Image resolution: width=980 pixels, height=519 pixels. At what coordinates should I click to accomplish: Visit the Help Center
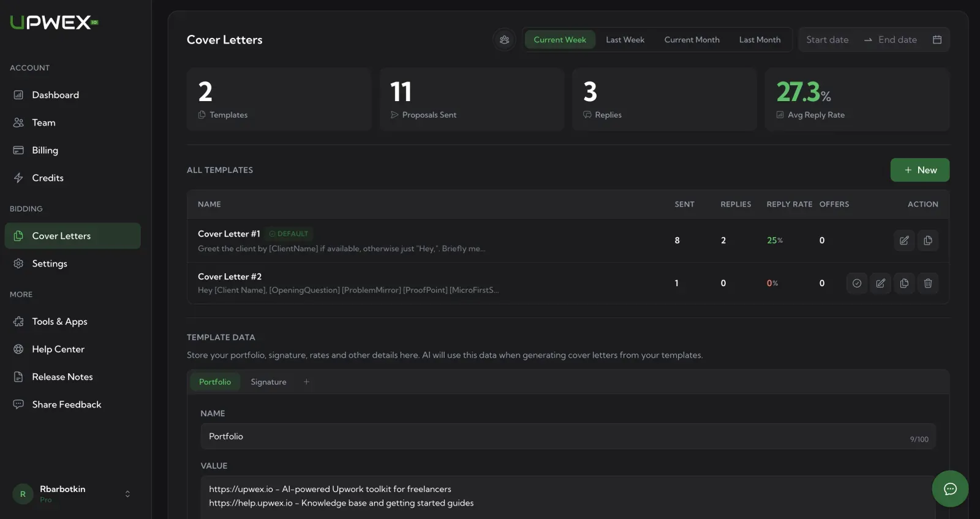(x=72, y=349)
